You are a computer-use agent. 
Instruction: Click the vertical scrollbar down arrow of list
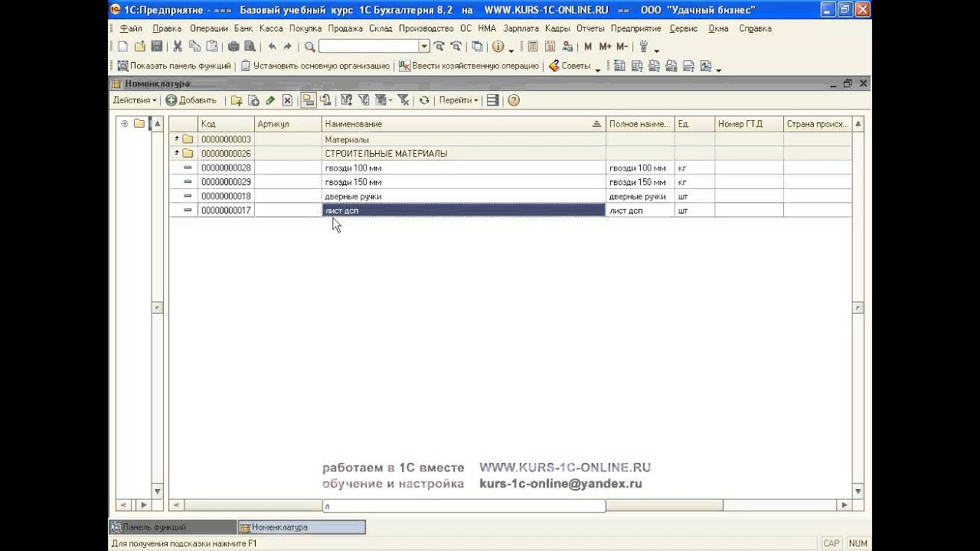(x=858, y=491)
